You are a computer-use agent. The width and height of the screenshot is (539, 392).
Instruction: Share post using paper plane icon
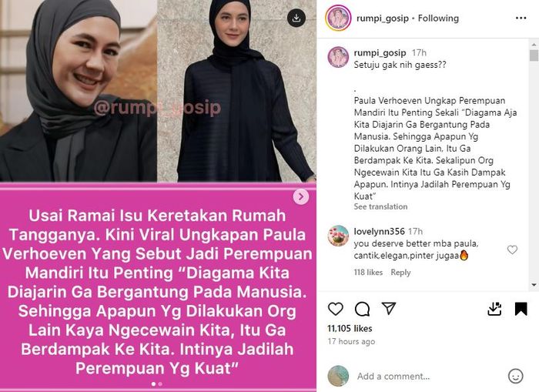389,309
